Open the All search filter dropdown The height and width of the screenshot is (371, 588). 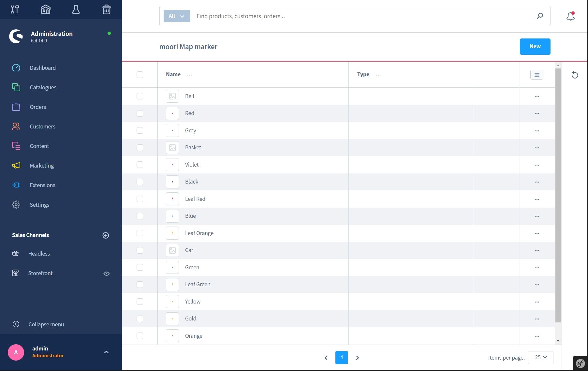tap(177, 16)
